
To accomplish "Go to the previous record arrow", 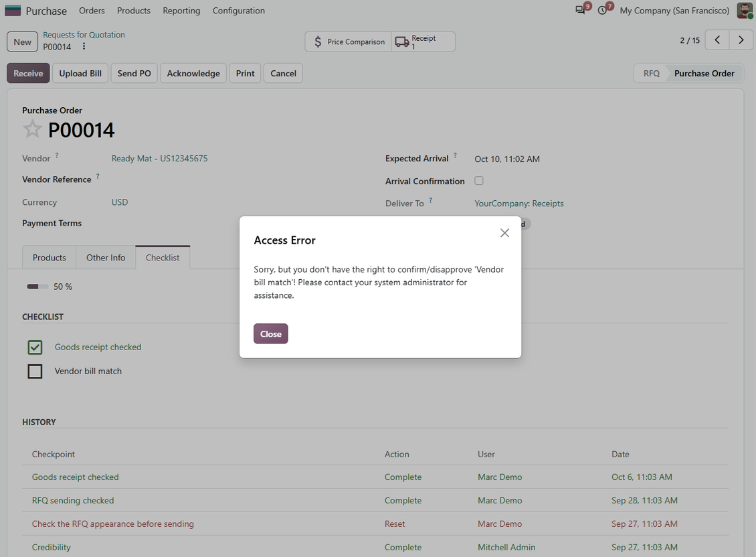I will click(x=717, y=40).
